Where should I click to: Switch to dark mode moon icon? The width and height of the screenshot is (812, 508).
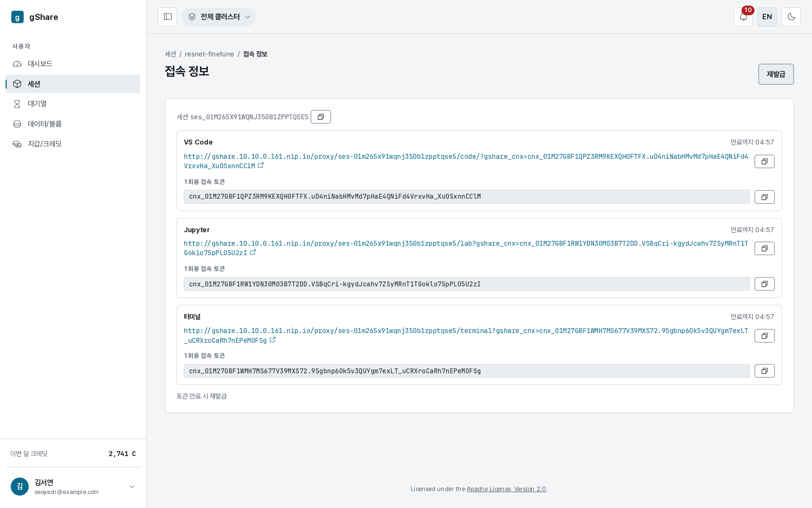coord(791,17)
